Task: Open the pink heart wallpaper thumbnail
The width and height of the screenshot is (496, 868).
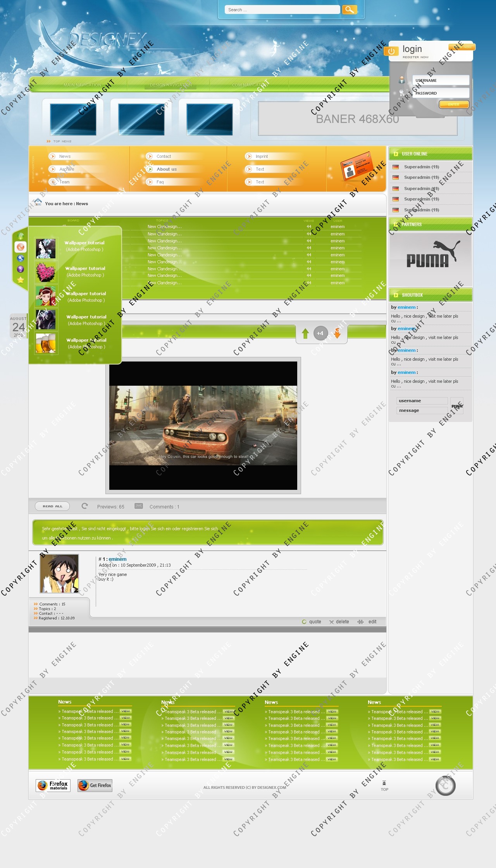Action: click(x=46, y=271)
